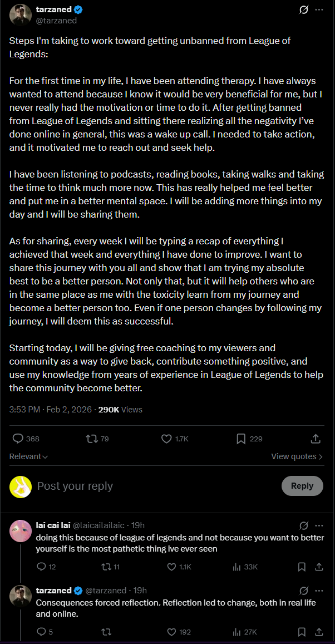Share the main tarzaned post
This screenshot has width=335, height=644.
click(316, 439)
